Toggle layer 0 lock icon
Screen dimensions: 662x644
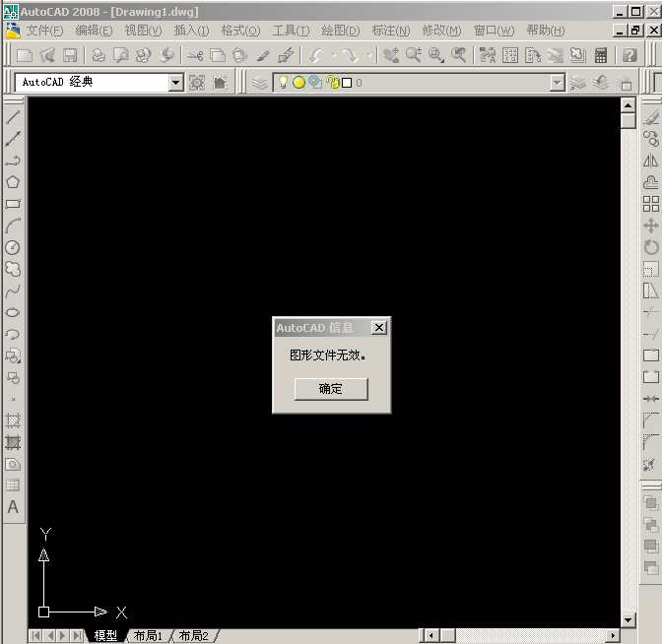(x=333, y=83)
